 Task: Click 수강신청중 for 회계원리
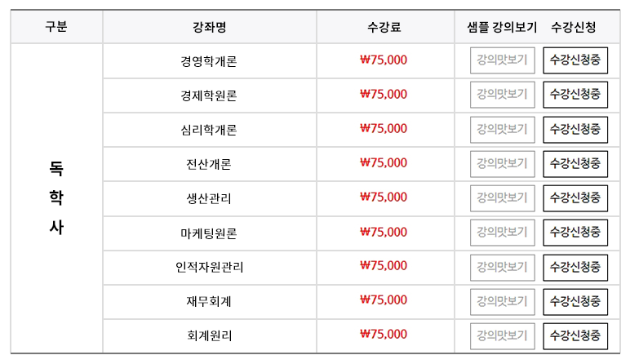point(575,336)
